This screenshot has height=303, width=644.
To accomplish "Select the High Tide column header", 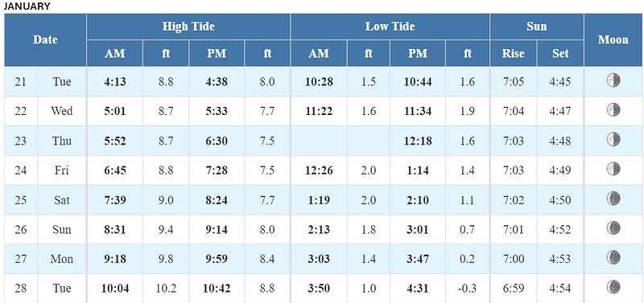I will click(x=188, y=27).
